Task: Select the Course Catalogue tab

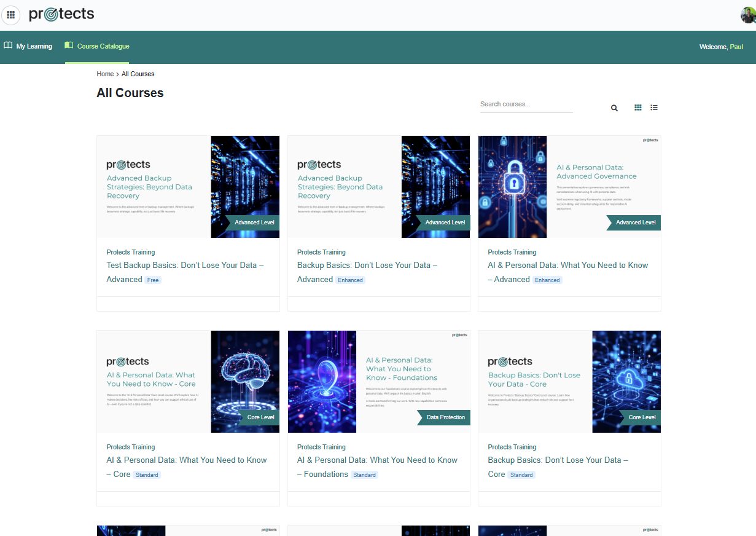Action: click(103, 46)
